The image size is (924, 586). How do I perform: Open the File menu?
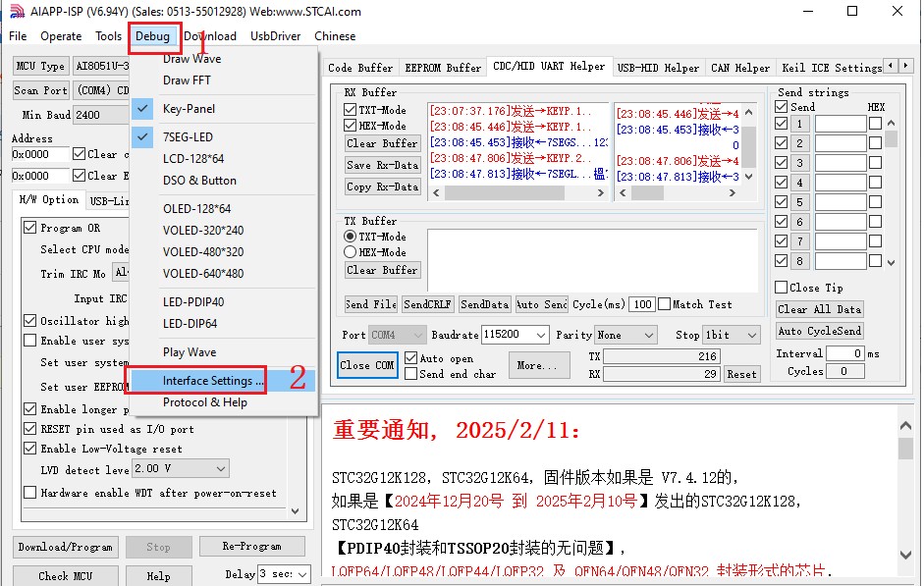(x=18, y=36)
